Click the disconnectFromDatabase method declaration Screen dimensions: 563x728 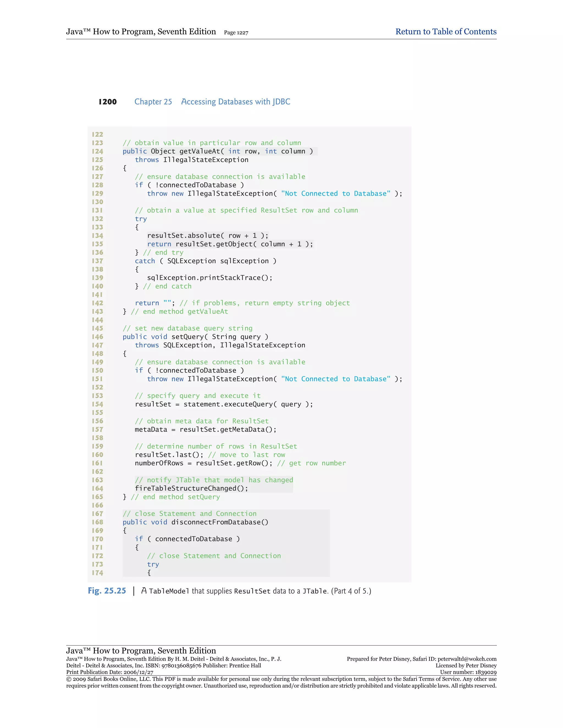195,522
